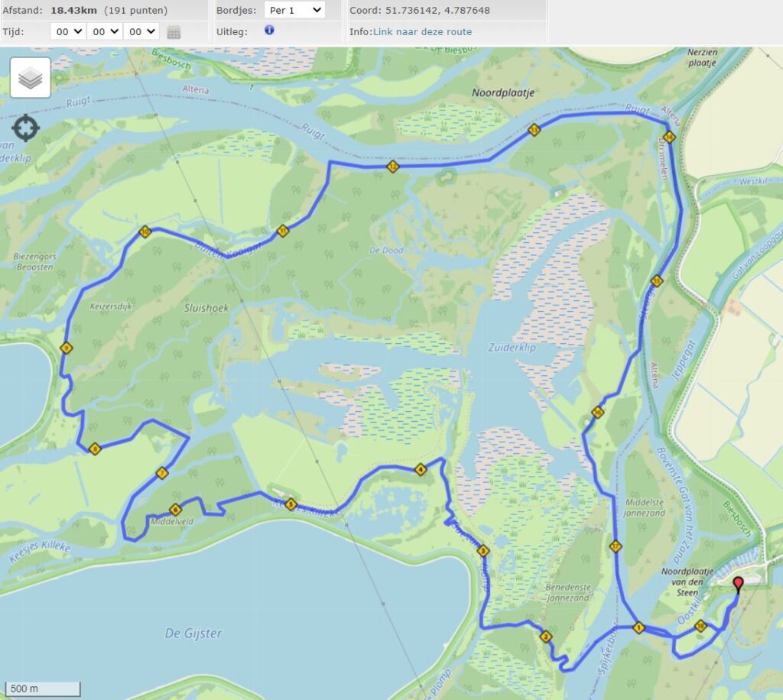
Task: Select kilometer marker 4 diamond sign
Action: (x=420, y=470)
